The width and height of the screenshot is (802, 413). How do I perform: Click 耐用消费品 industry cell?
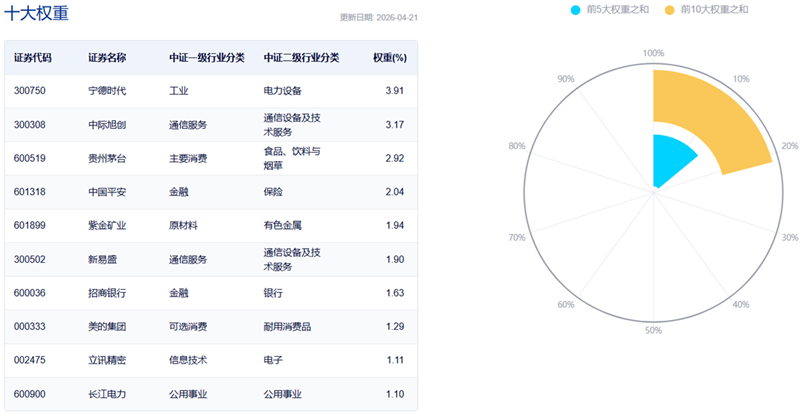coord(287,326)
